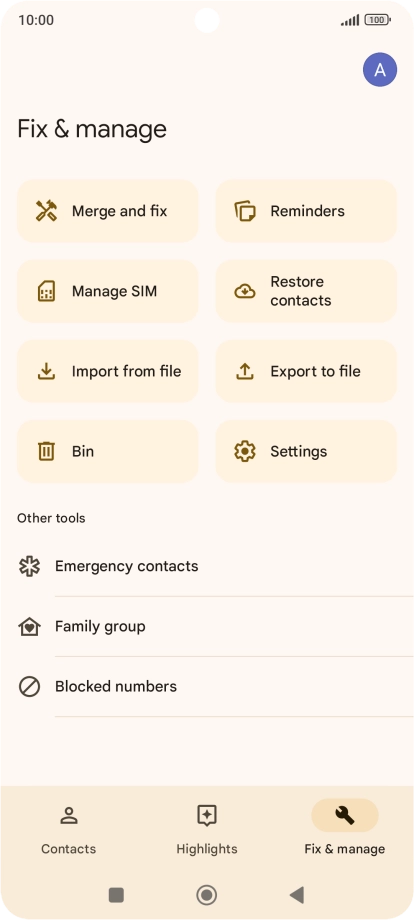This screenshot has height=920, width=414.
Task: Tap the Restore contacts cloud icon
Action: click(x=245, y=291)
